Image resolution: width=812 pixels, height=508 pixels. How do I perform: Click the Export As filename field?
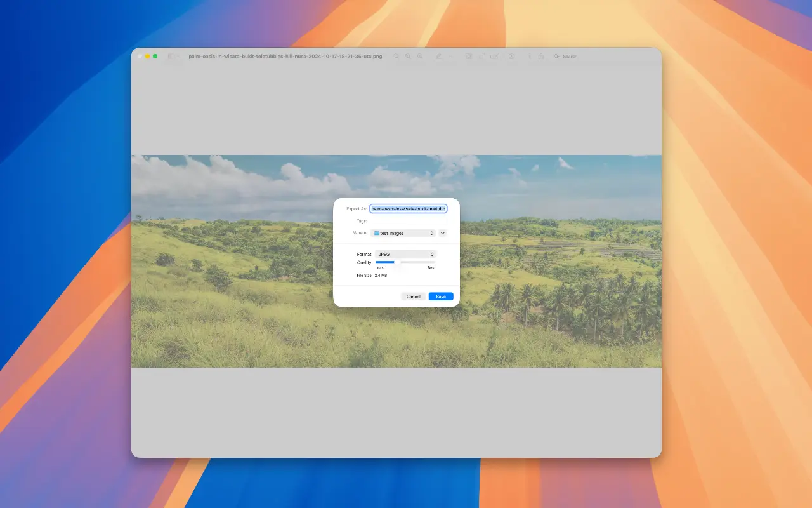tap(409, 208)
